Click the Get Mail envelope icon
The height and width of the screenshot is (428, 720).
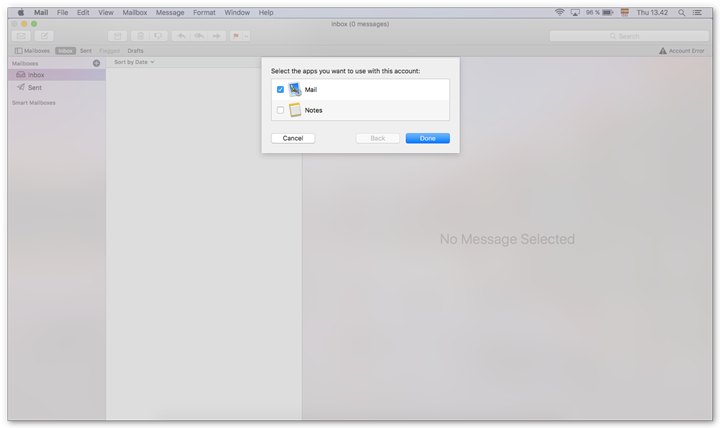click(21, 36)
